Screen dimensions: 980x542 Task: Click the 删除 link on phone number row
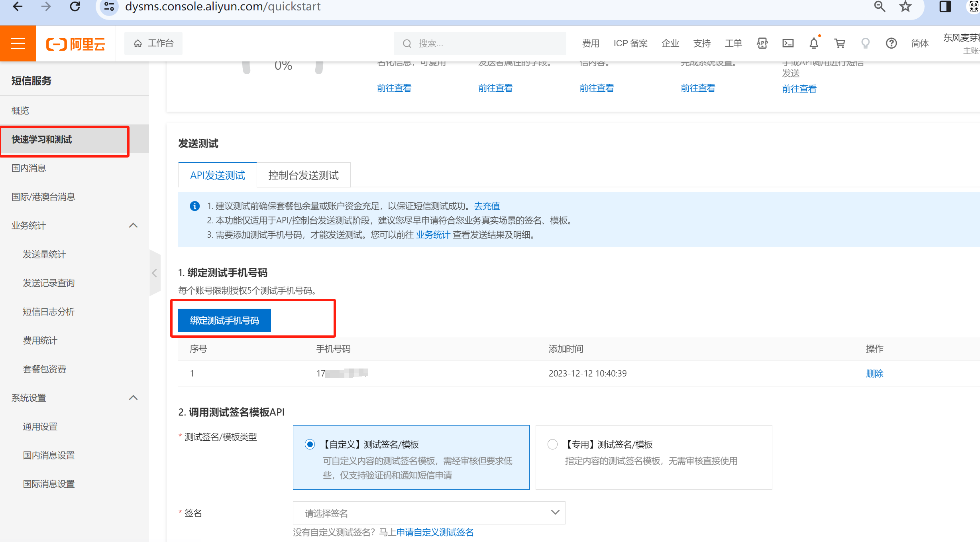[874, 373]
